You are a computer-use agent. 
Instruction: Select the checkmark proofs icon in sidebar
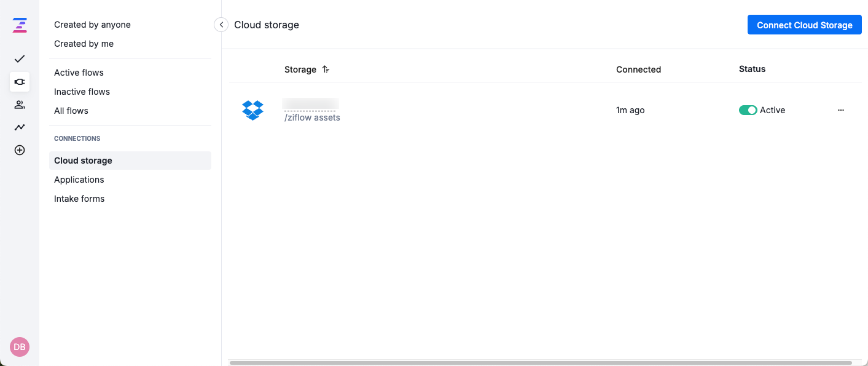pos(19,59)
